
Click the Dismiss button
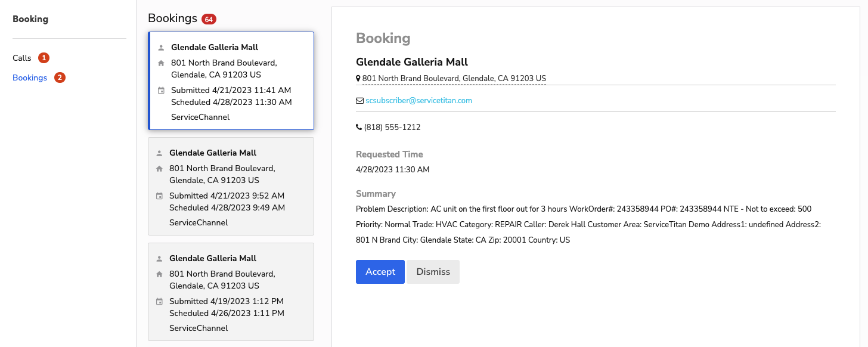[x=432, y=271]
